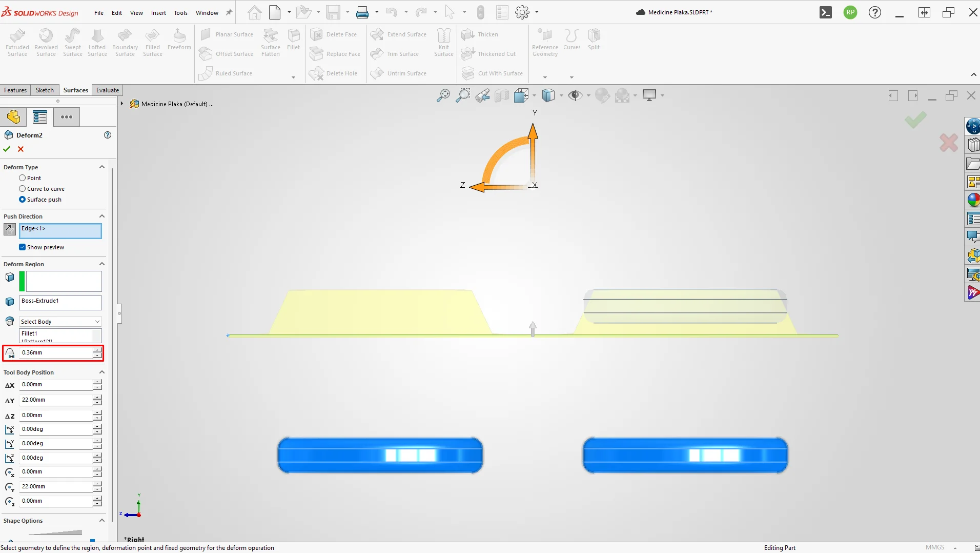This screenshot has width=980, height=553.
Task: Expand the Medicine Plaka feature tree
Action: coord(122,104)
